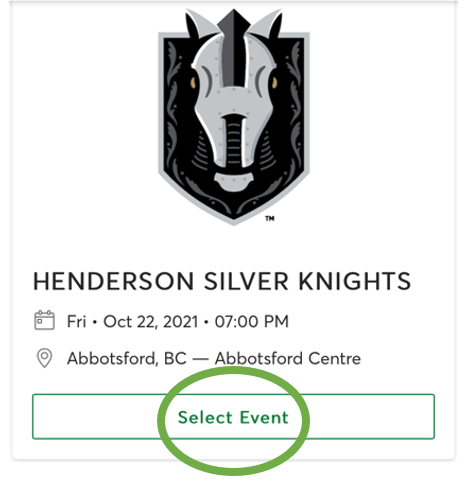475x487 pixels.
Task: Click the Select Event button text
Action: (233, 417)
